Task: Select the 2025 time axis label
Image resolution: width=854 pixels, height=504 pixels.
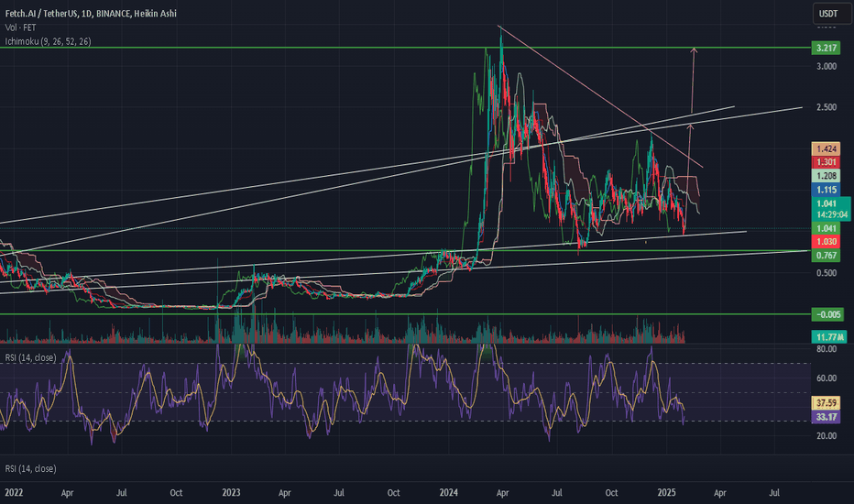Action: 666,493
